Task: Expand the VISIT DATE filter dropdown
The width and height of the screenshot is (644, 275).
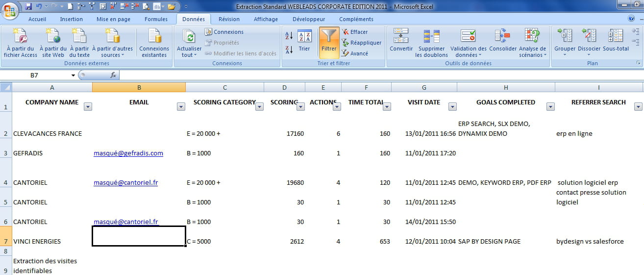Action: click(452, 107)
